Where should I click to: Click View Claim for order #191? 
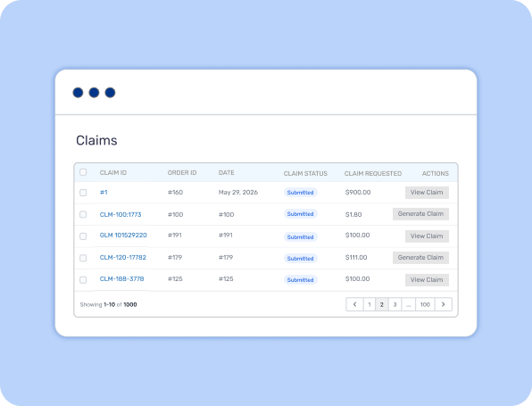427,236
